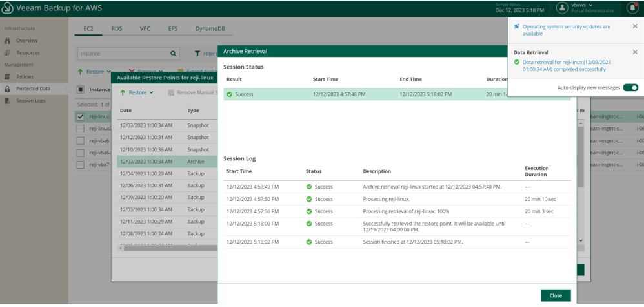
Task: Select the 12/11/2023 1:00:29 AM Backup row
Action: pyautogui.click(x=167, y=222)
